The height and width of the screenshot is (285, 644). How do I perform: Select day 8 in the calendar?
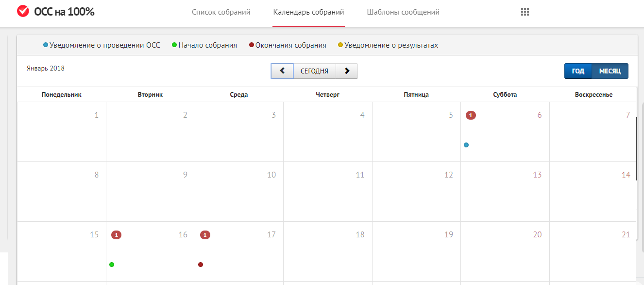point(96,175)
